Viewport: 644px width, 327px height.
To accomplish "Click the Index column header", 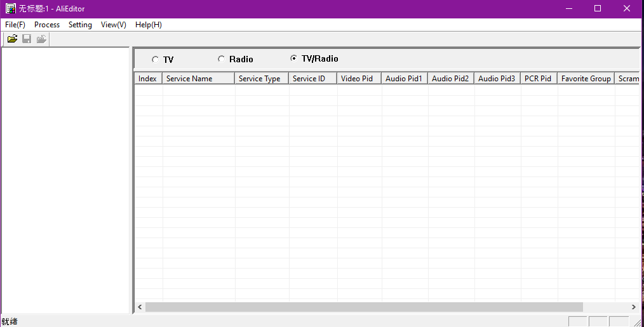I will [x=148, y=79].
